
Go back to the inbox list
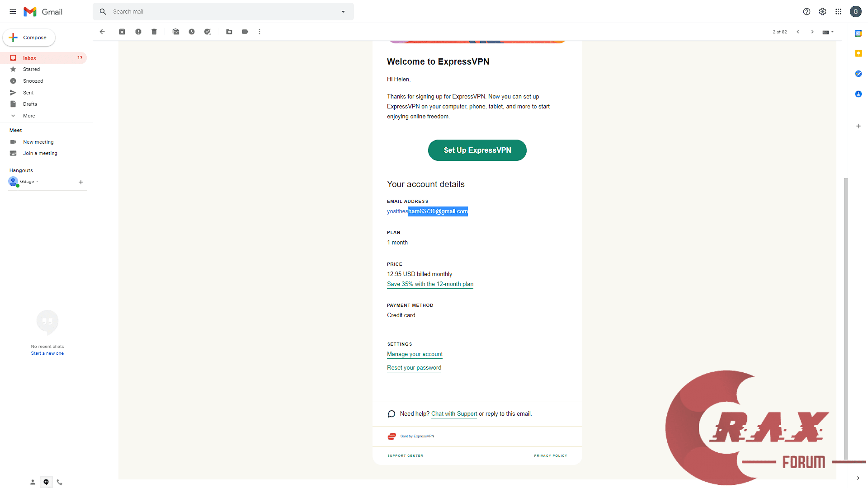click(102, 32)
